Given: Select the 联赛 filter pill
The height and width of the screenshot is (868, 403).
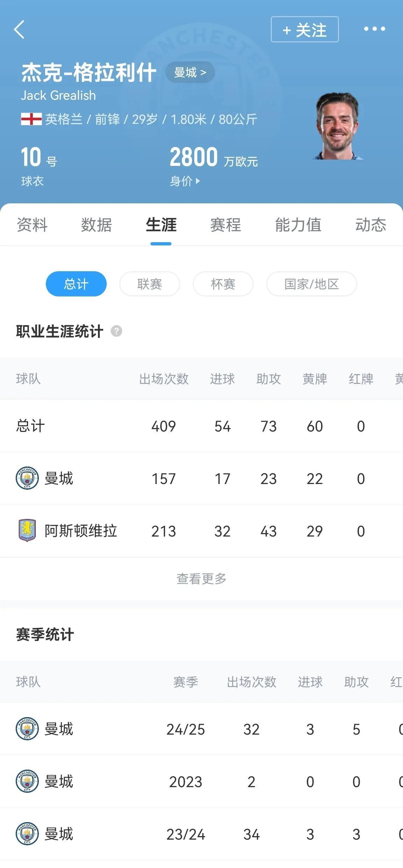Looking at the screenshot, I should [150, 284].
